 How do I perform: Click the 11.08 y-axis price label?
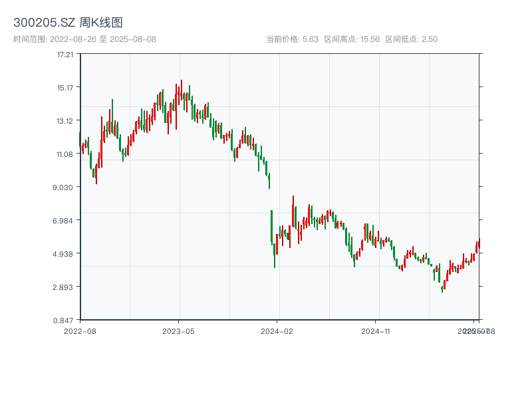point(65,154)
